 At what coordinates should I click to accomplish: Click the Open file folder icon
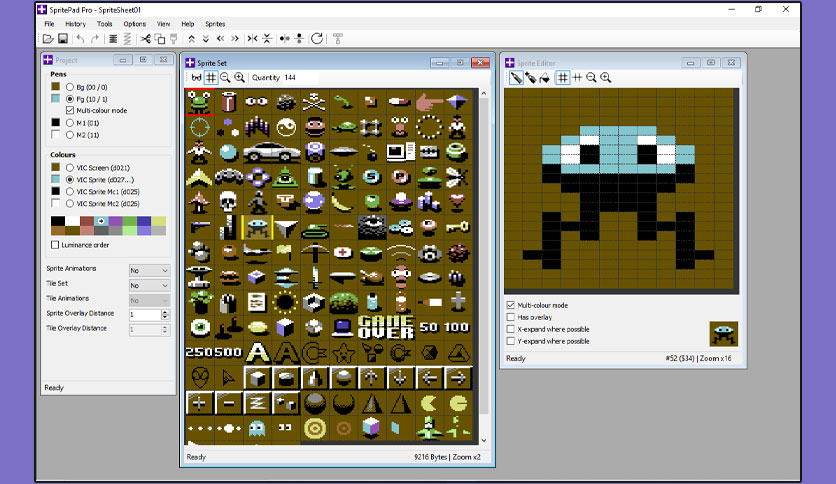pyautogui.click(x=48, y=38)
